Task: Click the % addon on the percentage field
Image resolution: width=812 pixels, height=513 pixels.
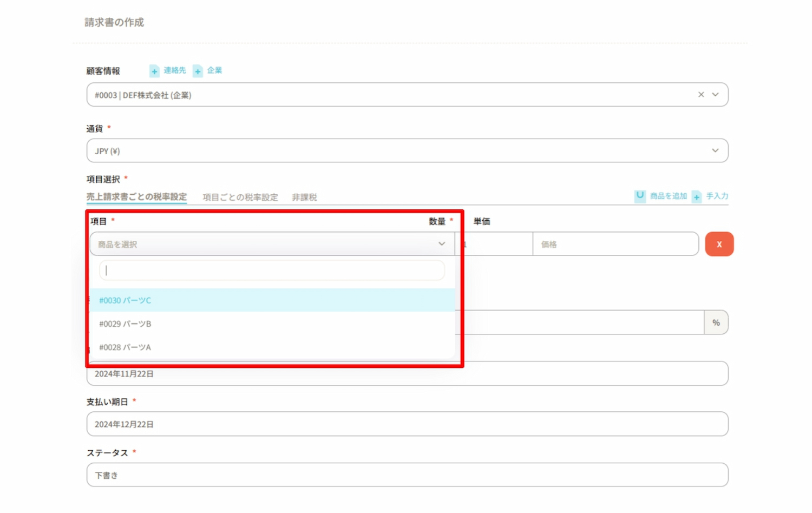Action: tap(716, 323)
